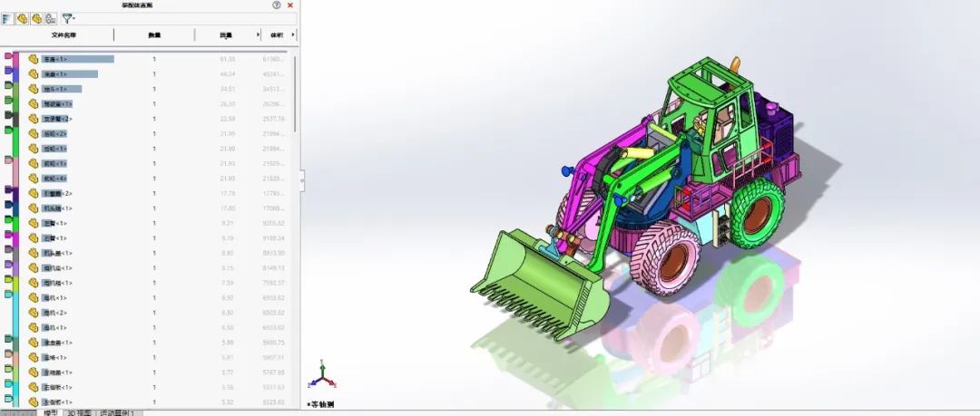Switch to the 3D 视图 tab
Viewport: 980px width, 416px height.
(79, 413)
